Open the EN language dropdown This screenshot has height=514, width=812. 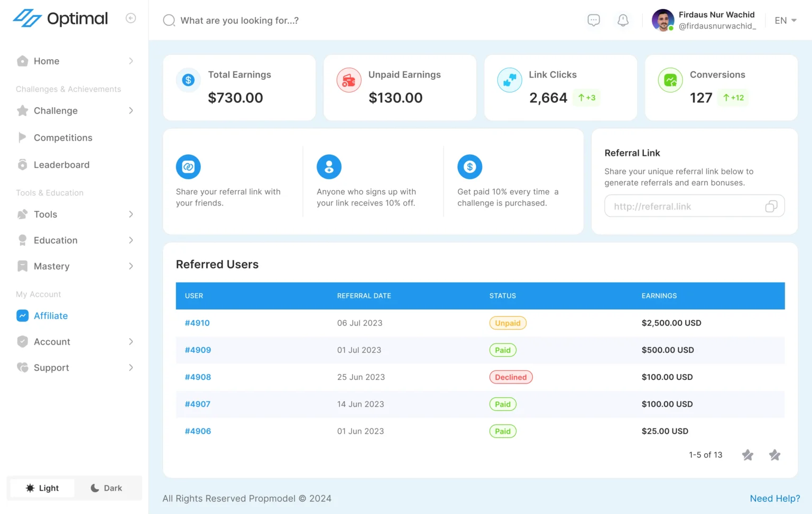coord(786,20)
